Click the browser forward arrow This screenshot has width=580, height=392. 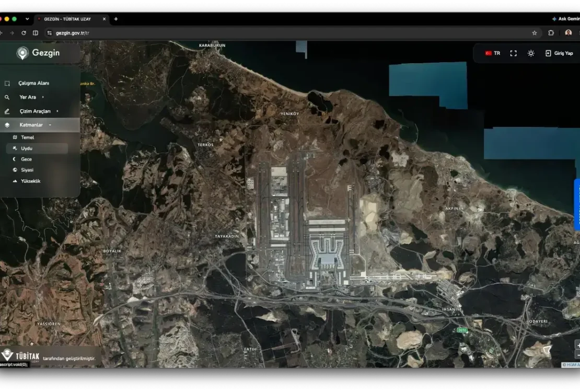[x=12, y=33]
